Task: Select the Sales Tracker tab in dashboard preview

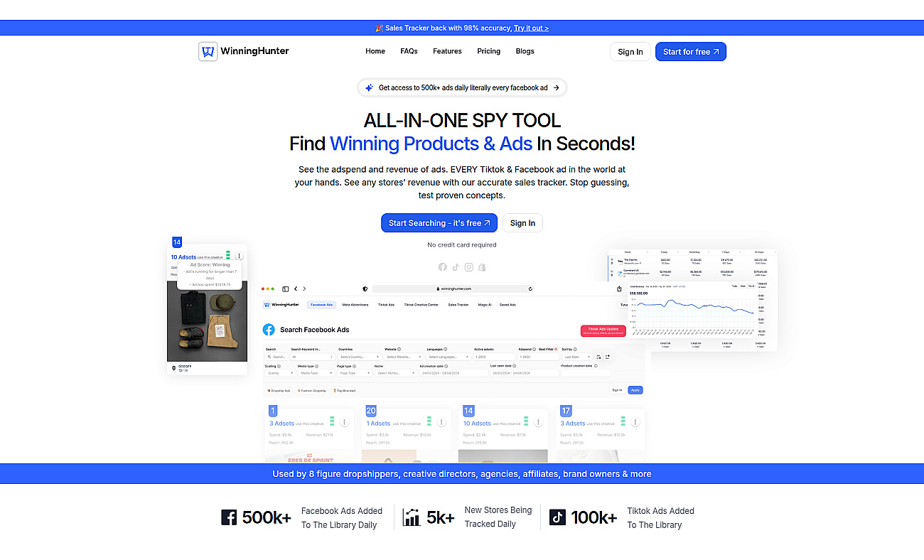Action: 458,305
